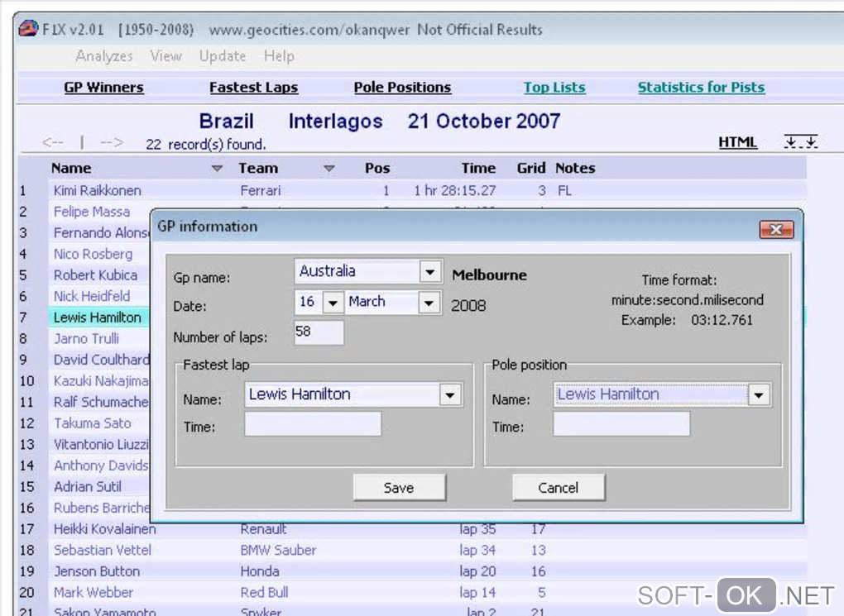Go to previous record with left arrow
Viewport: 844px width, 616px height.
pyautogui.click(x=53, y=142)
